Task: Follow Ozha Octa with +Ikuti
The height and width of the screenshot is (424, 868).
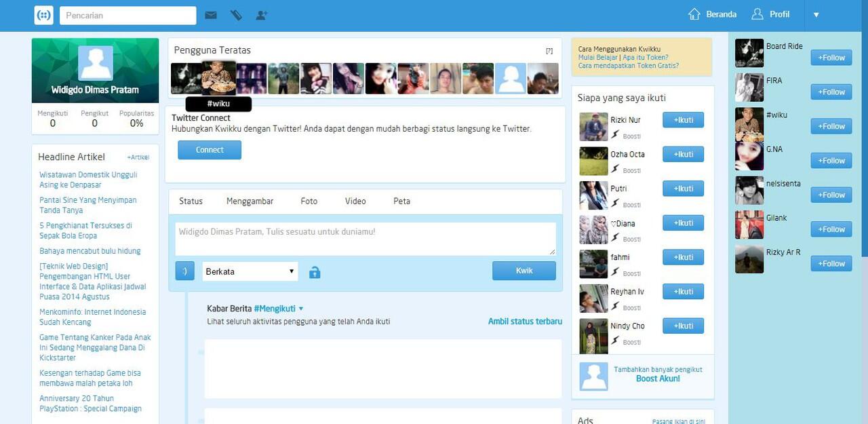Action: tap(683, 154)
